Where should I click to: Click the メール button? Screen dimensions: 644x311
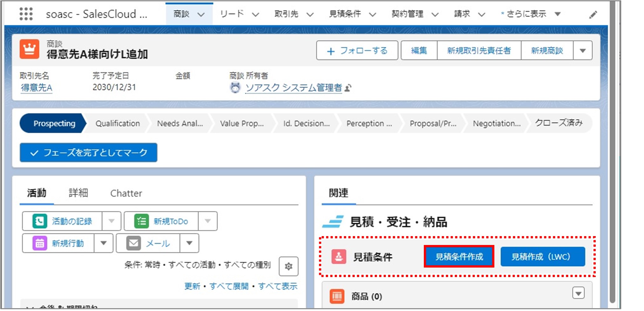point(148,243)
